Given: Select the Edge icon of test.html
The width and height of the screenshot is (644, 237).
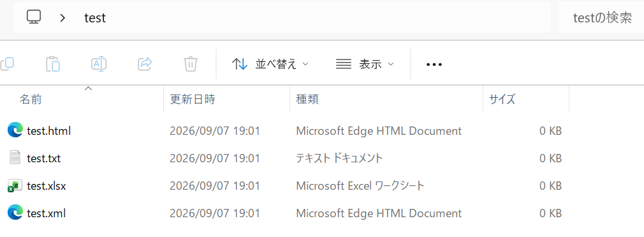Looking at the screenshot, I should (x=15, y=131).
